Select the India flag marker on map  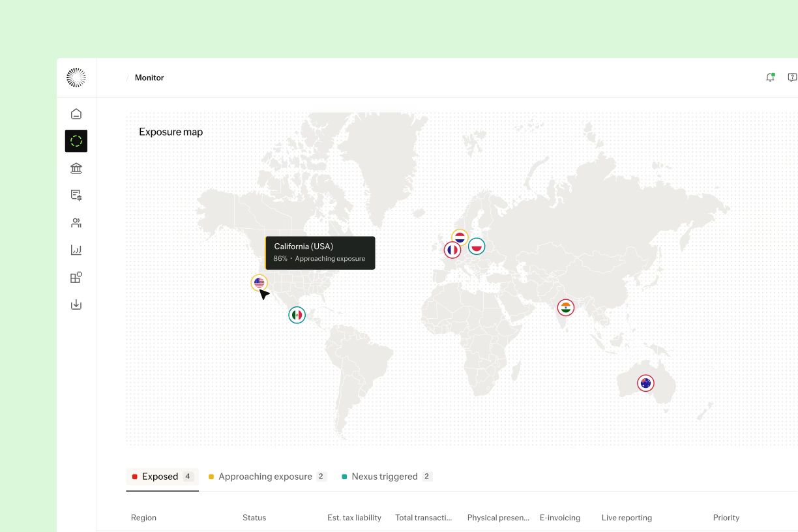[566, 308]
